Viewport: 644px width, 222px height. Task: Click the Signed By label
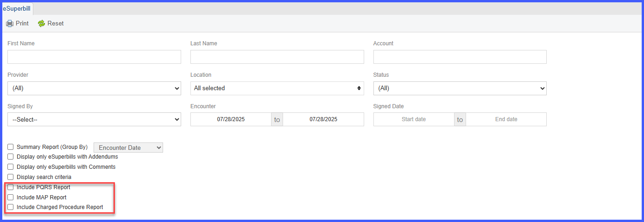coord(20,106)
